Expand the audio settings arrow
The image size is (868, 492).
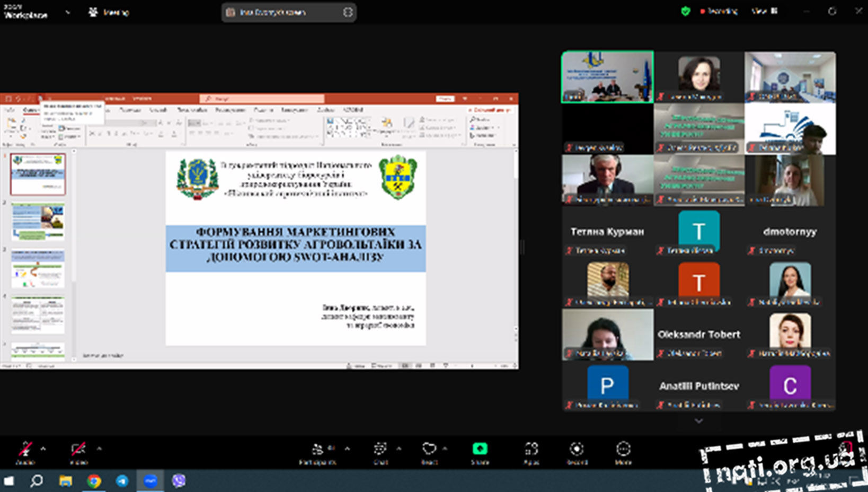coord(43,449)
